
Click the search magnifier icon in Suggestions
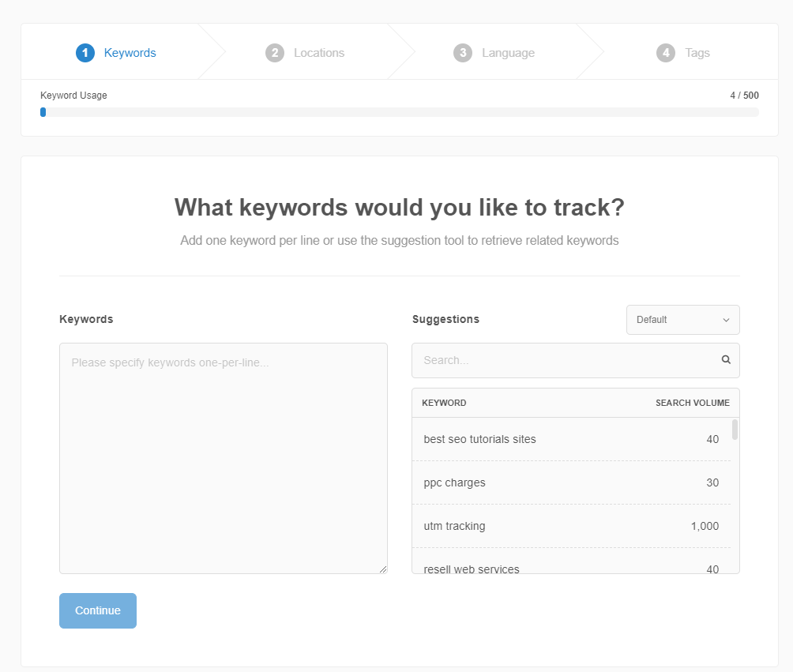726,359
